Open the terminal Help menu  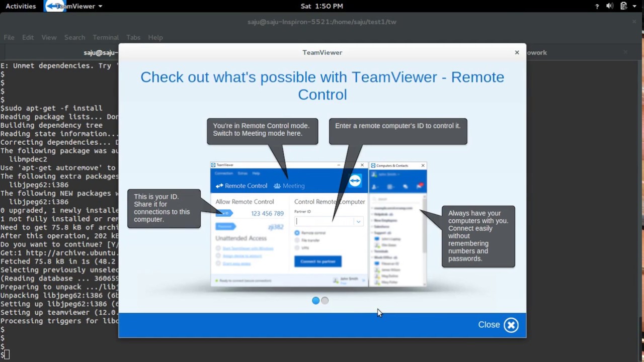[x=155, y=37]
